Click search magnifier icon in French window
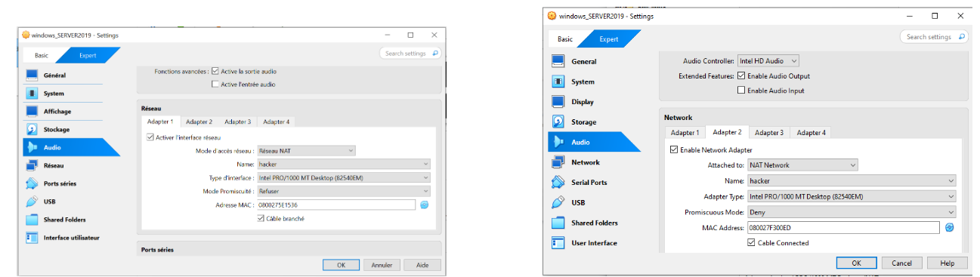The image size is (980, 277). 436,54
